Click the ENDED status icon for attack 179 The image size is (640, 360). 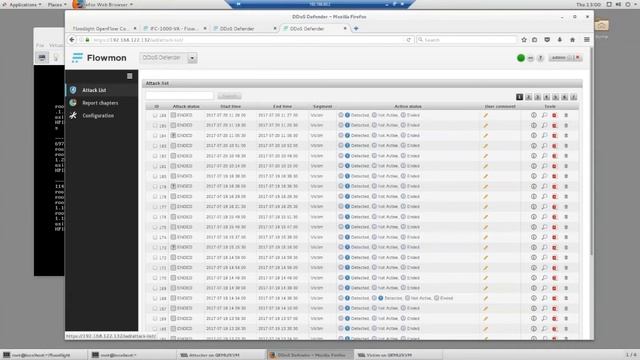pyautogui.click(x=173, y=186)
